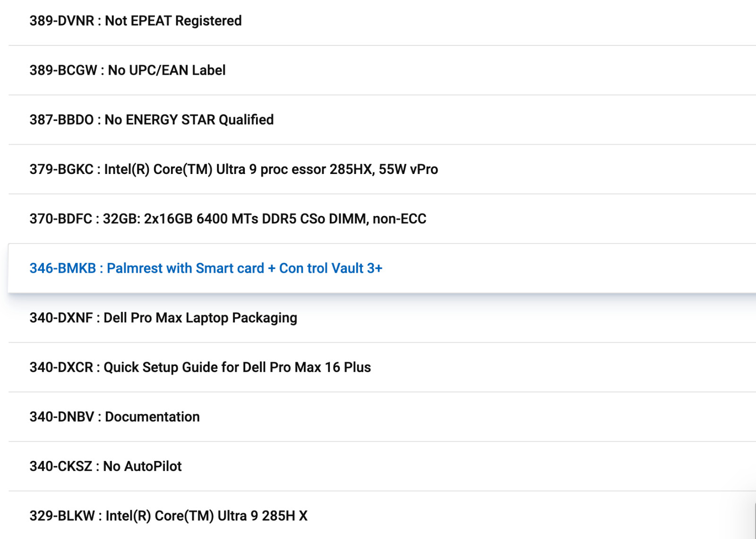Select the 340-CKSZ No AutoPilot row
This screenshot has height=539, width=756.
(382, 466)
